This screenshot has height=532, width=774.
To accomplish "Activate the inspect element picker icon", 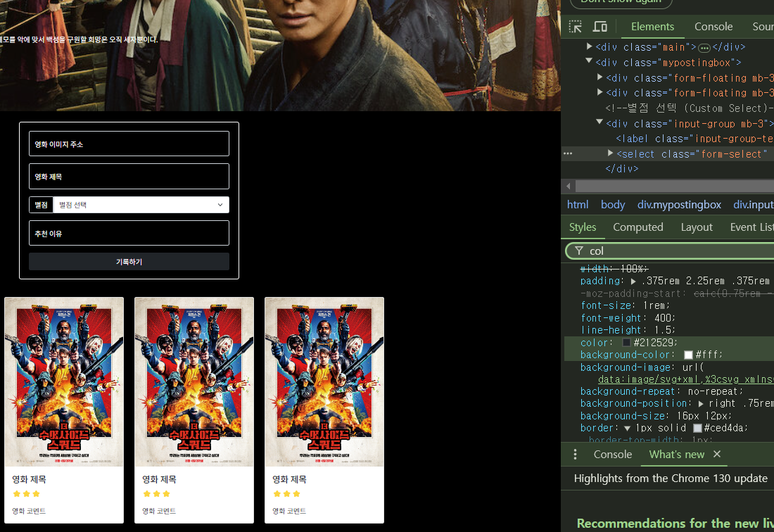I will click(575, 27).
